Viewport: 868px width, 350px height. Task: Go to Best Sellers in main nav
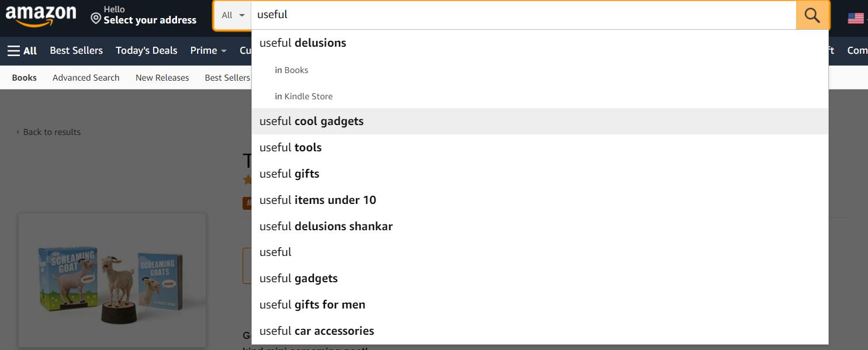click(x=76, y=51)
